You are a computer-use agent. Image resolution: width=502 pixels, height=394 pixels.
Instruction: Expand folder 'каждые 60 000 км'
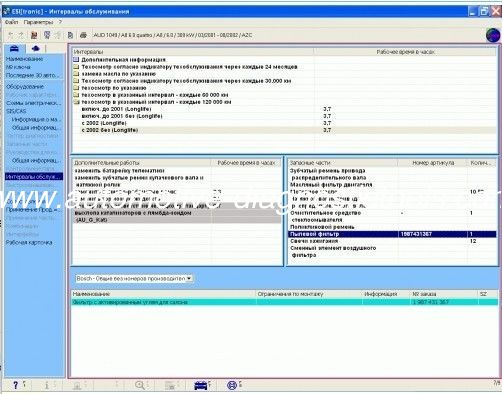coord(76,95)
